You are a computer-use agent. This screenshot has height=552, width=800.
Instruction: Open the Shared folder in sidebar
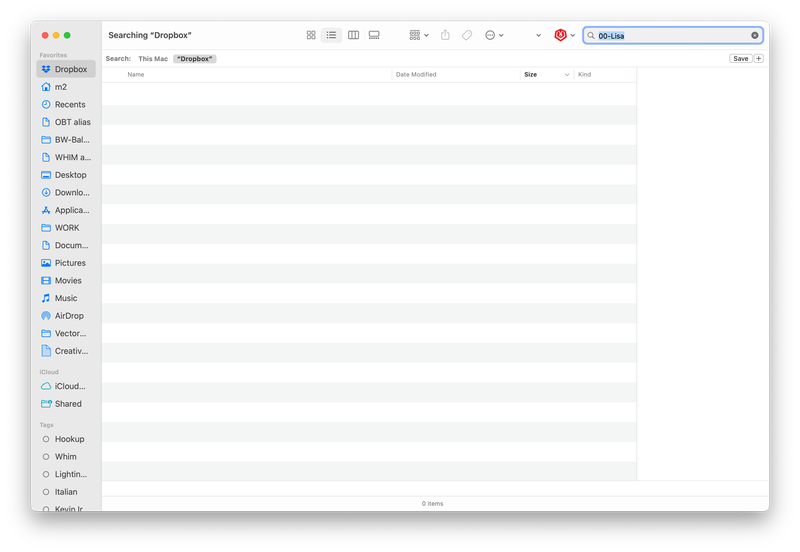click(x=66, y=404)
